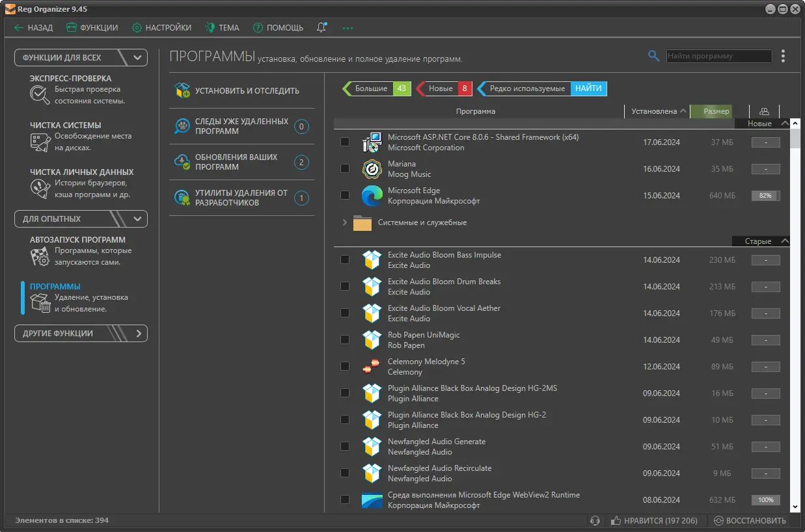Click the users column header icon
Screen dimensions: 805x532
(x=764, y=111)
